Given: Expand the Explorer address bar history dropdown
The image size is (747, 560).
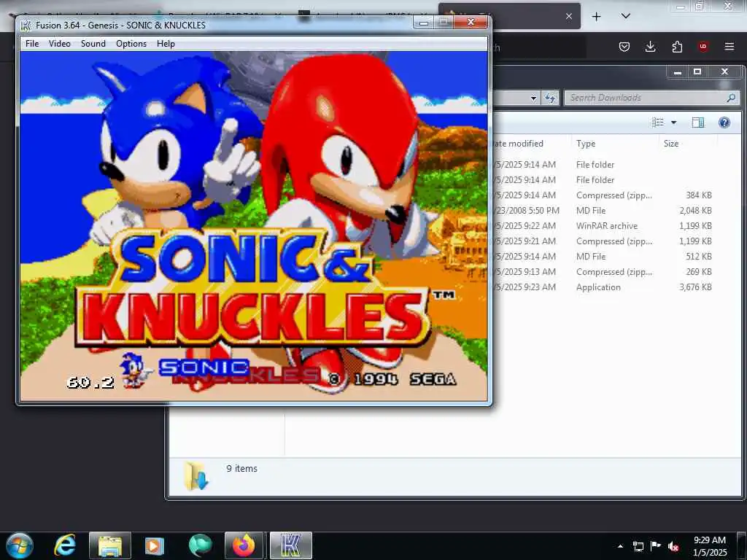Looking at the screenshot, I should pos(533,98).
